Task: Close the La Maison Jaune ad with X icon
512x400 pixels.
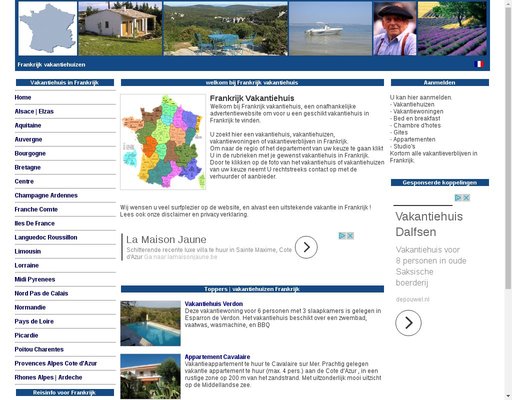Action: 350,236
